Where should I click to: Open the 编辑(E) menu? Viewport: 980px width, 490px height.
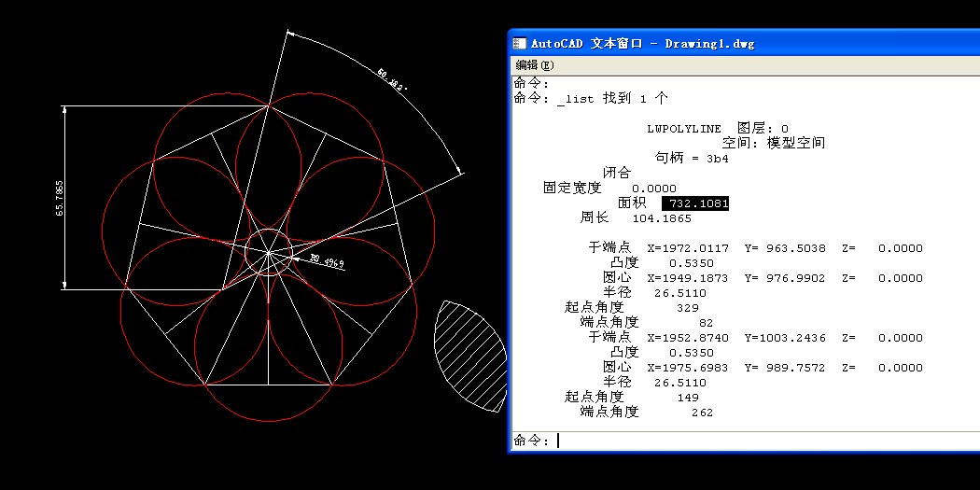[535, 65]
